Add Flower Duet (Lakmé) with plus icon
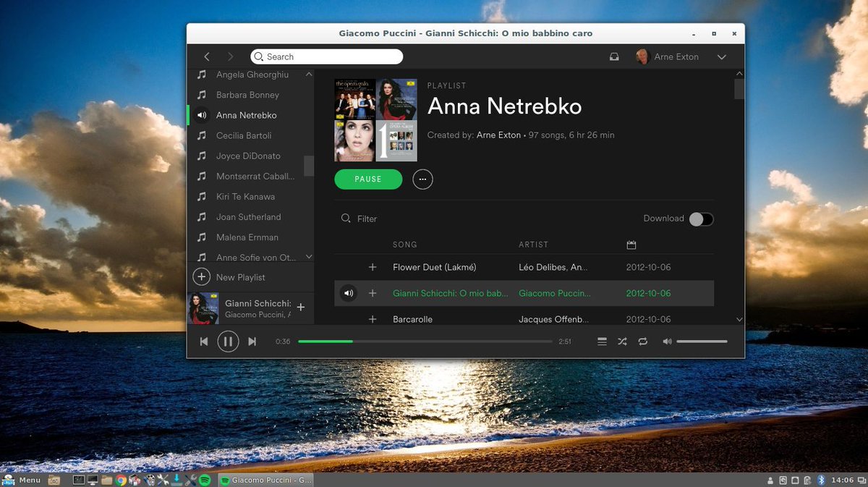 [x=373, y=267]
